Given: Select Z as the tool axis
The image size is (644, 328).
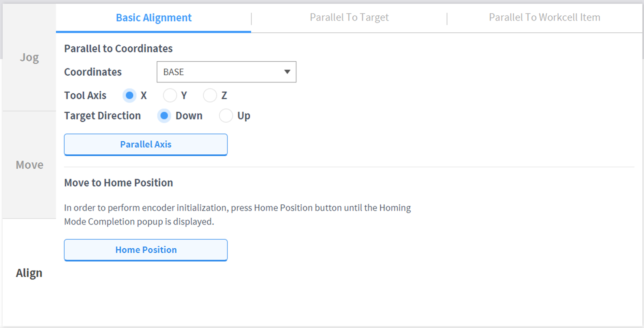Looking at the screenshot, I should tap(210, 96).
